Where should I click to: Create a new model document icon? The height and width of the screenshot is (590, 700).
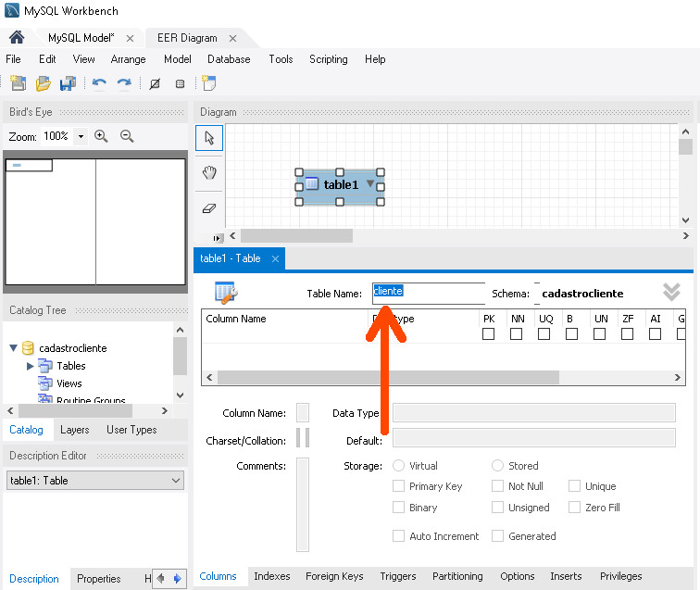click(19, 83)
